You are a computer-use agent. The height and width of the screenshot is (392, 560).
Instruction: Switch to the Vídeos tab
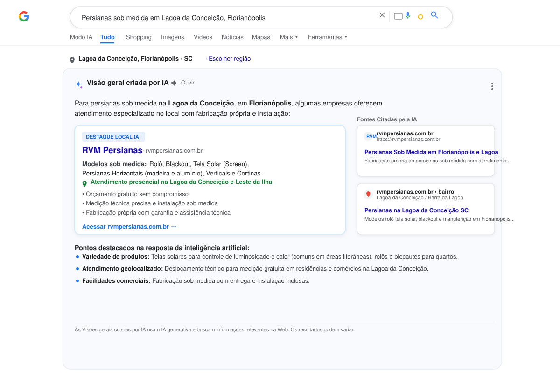(x=203, y=37)
